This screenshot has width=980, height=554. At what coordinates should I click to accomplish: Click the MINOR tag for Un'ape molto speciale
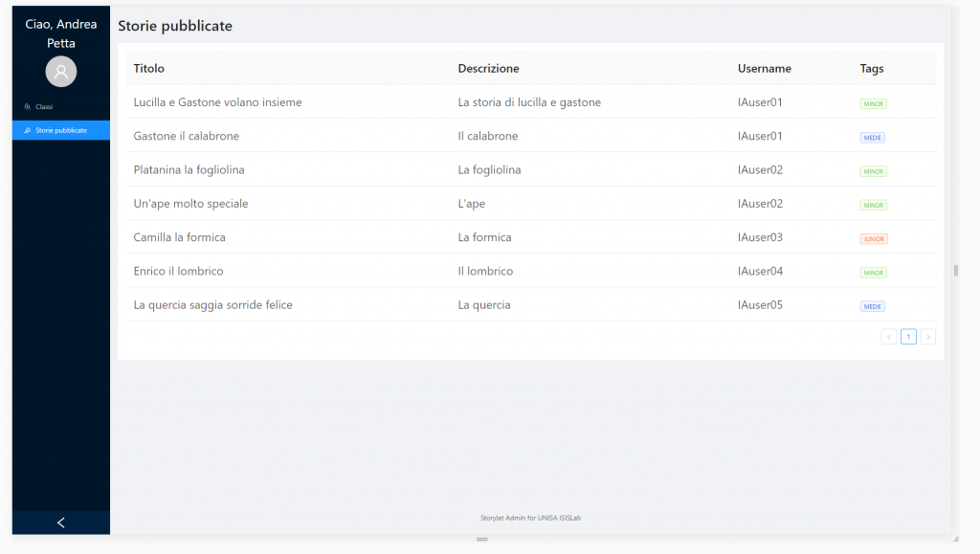click(x=873, y=205)
